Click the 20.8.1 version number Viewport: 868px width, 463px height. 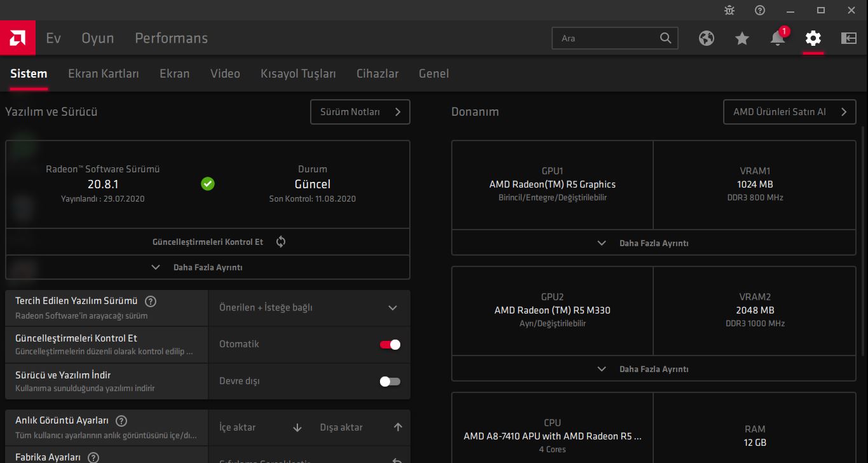(x=103, y=184)
